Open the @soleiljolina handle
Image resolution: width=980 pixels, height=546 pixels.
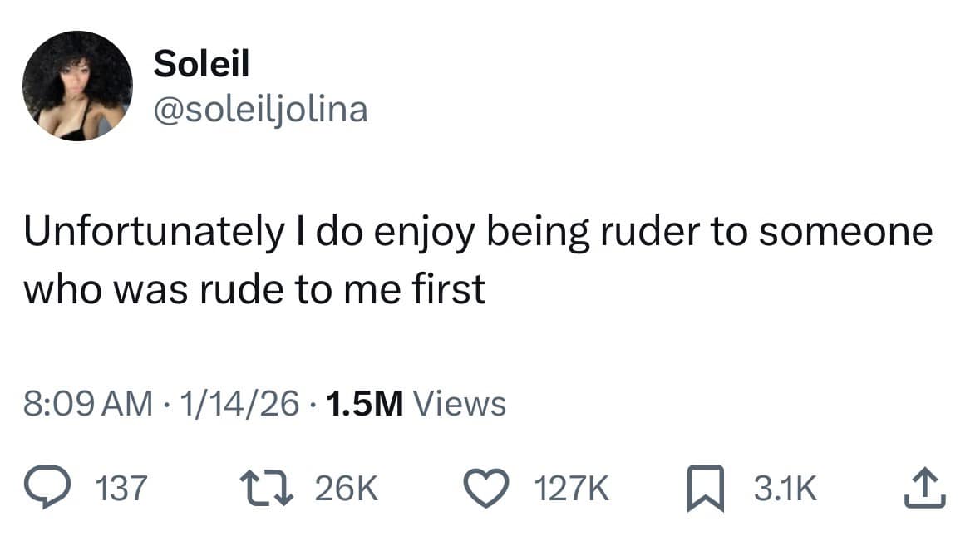coord(260,109)
